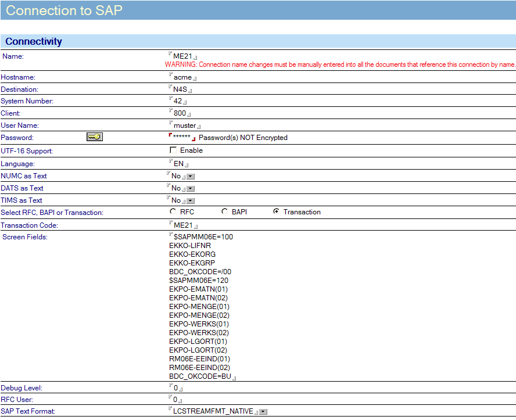The width and height of the screenshot is (516, 420).
Task: Click the Destination field N4S
Action: point(180,89)
